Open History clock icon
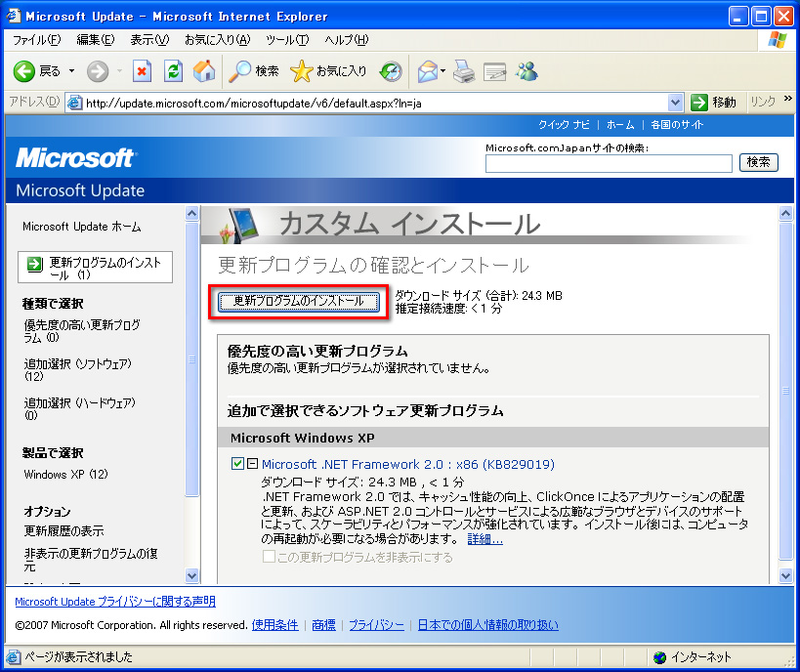Image resolution: width=800 pixels, height=672 pixels. tap(391, 71)
